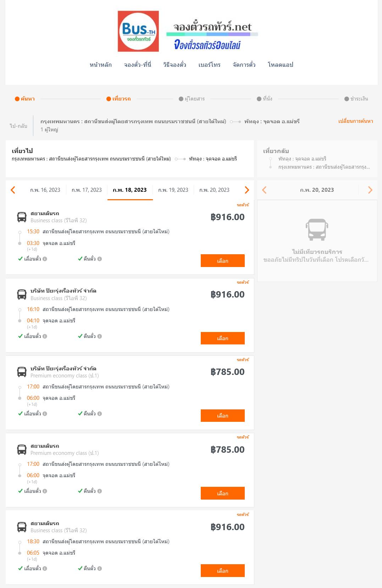The image size is (382, 588).
Task: Show earlier outbound dates with left arrow
Action: click(13, 190)
